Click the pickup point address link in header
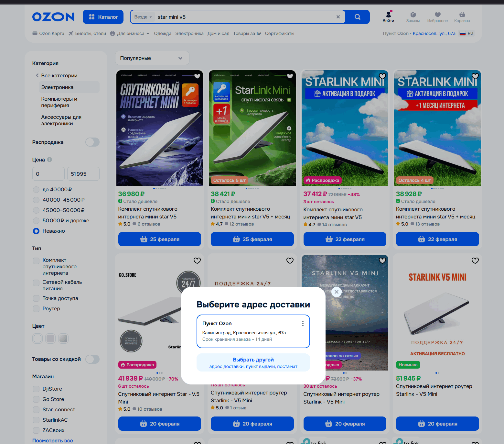 click(x=434, y=33)
